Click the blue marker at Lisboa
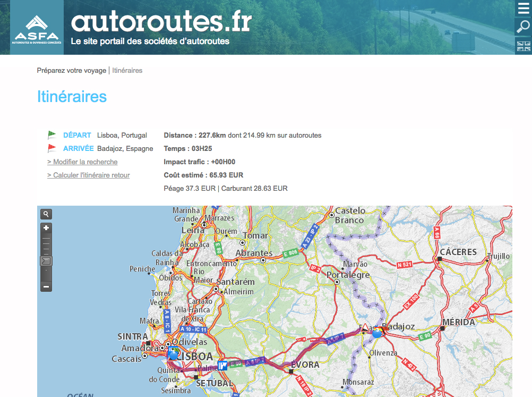Image resolution: width=532 pixels, height=397 pixels. (173, 353)
